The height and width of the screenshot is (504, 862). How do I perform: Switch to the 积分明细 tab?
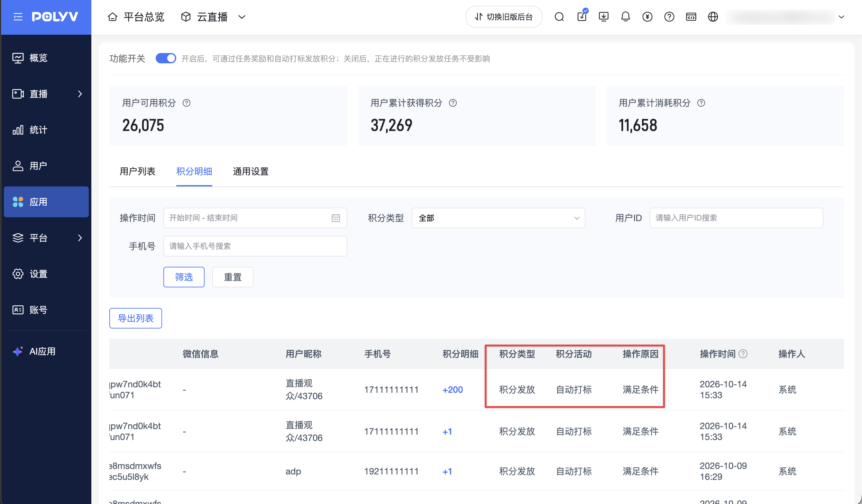click(194, 171)
